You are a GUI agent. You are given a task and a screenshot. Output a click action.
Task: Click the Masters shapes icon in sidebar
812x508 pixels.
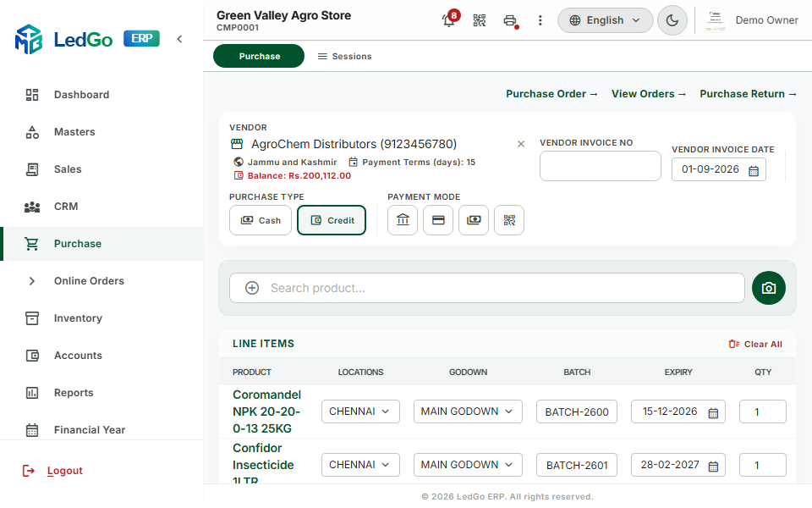click(32, 132)
